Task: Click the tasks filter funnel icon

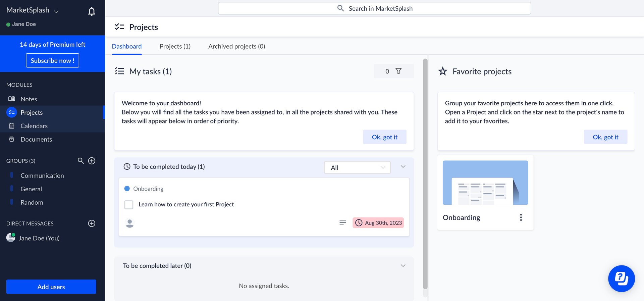Action: click(398, 71)
